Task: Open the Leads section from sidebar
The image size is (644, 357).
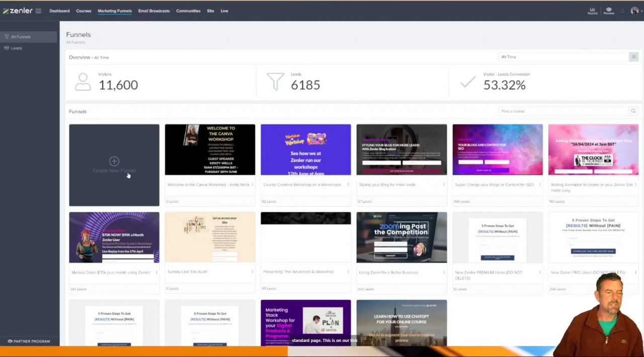Action: point(16,48)
